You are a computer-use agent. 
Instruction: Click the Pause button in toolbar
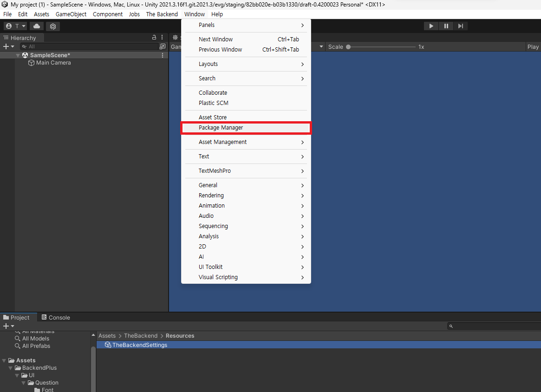(446, 26)
